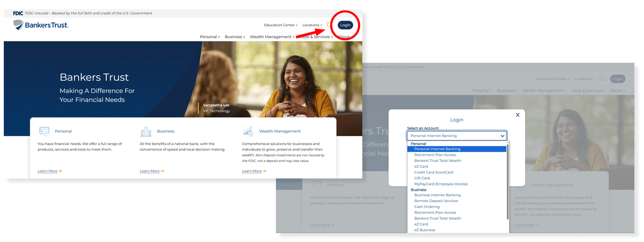The height and width of the screenshot is (242, 644).
Task: Open the Personal card heading
Action: [63, 131]
